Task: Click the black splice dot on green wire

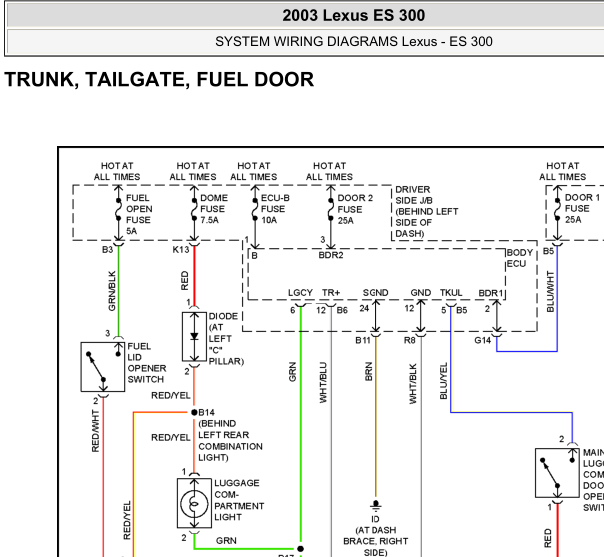Action: click(300, 549)
